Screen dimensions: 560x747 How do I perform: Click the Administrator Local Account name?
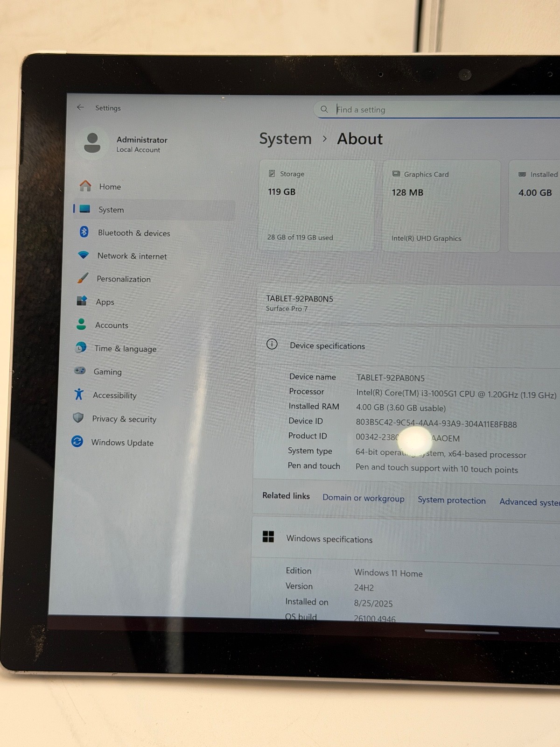[142, 144]
